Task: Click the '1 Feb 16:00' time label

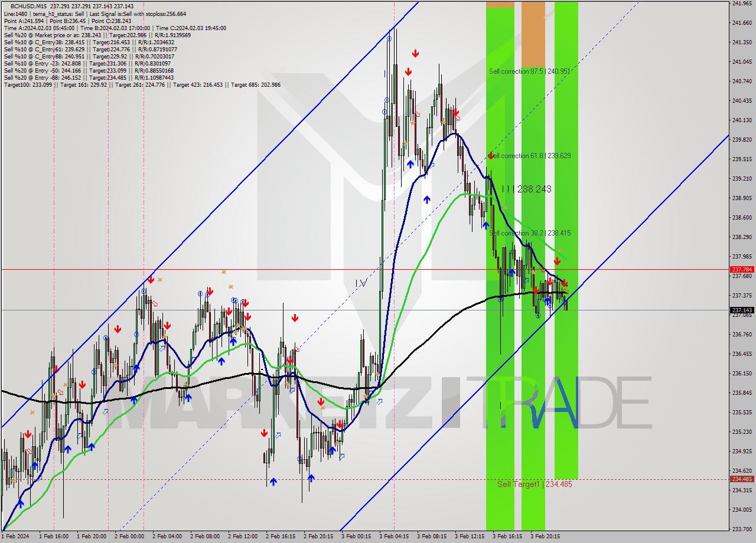Action: [x=54, y=537]
